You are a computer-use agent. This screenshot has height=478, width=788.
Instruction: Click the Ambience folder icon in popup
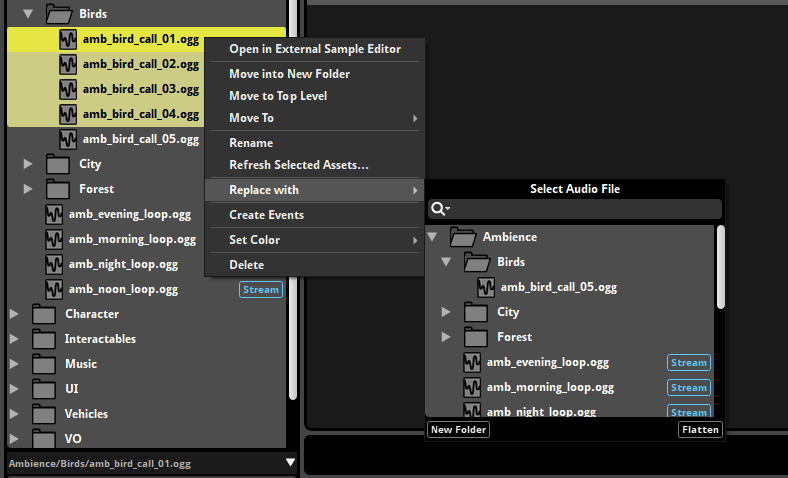tap(462, 237)
